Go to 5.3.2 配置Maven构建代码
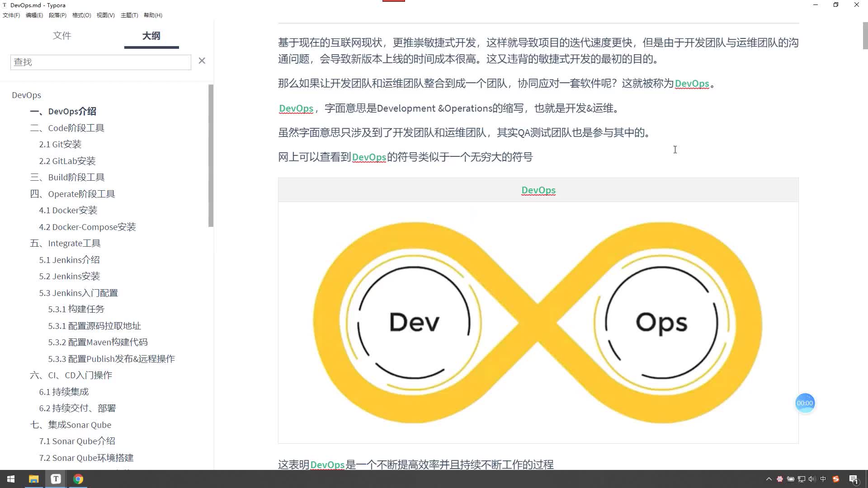The image size is (868, 488). pos(98,343)
